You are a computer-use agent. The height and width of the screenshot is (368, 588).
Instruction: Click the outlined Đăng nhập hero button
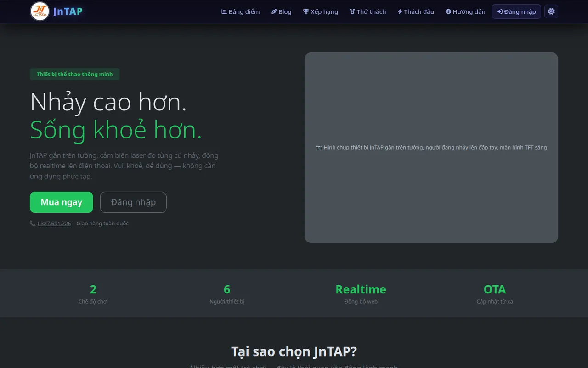[133, 202]
